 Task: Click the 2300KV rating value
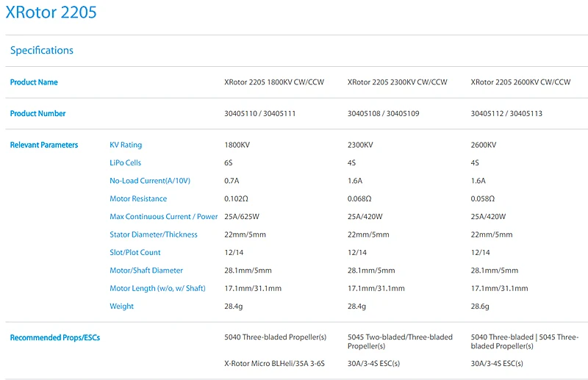point(360,145)
